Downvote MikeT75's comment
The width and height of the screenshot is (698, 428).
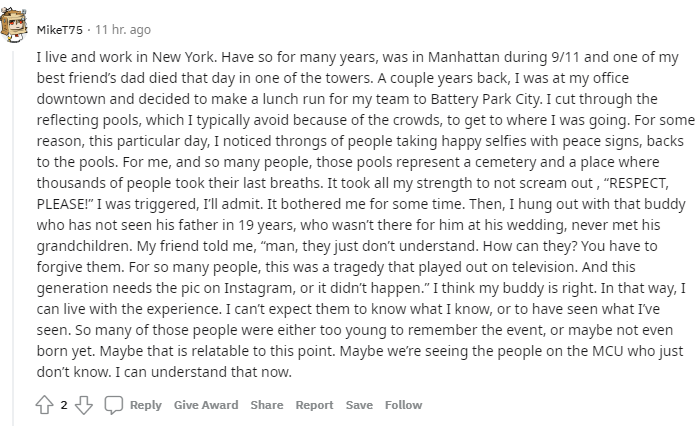[x=84, y=405]
